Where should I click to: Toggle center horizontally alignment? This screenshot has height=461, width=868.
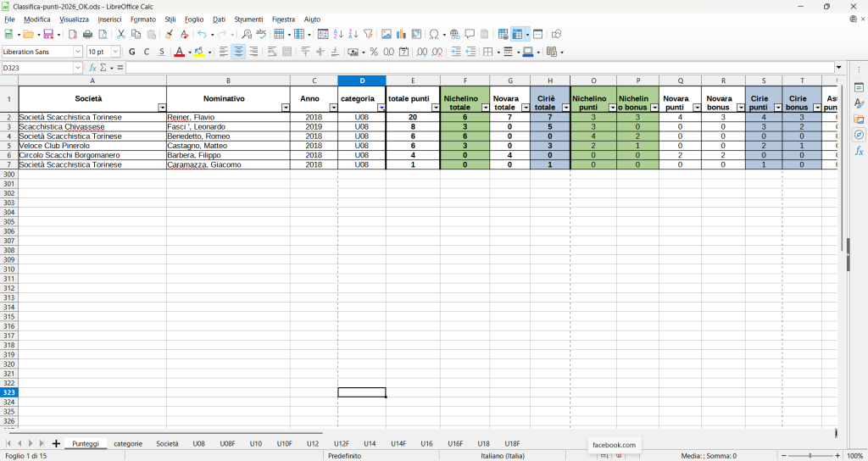point(239,52)
